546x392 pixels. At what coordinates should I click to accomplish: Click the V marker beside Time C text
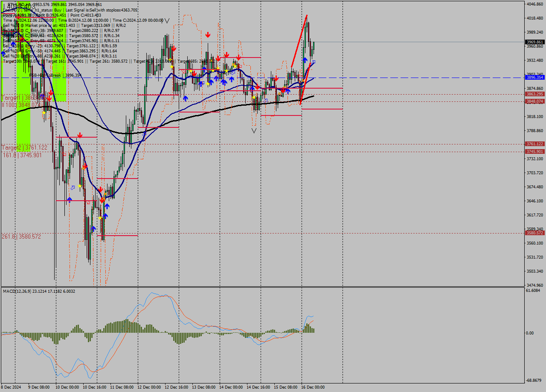click(167, 20)
